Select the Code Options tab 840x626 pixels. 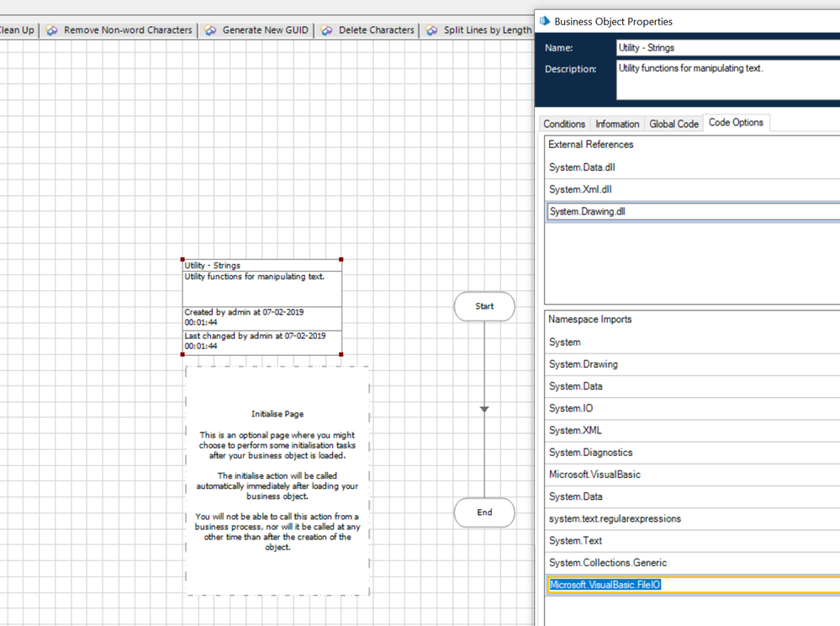736,123
